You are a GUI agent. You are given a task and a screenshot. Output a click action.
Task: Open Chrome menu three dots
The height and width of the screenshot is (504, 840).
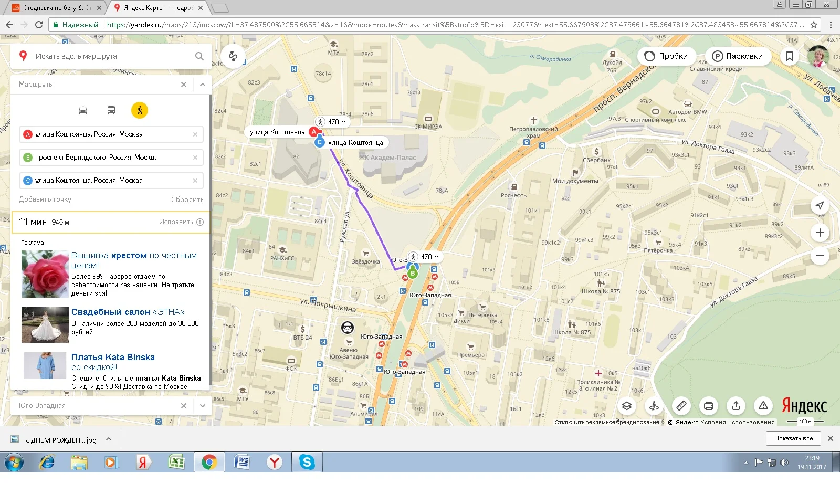pyautogui.click(x=831, y=25)
